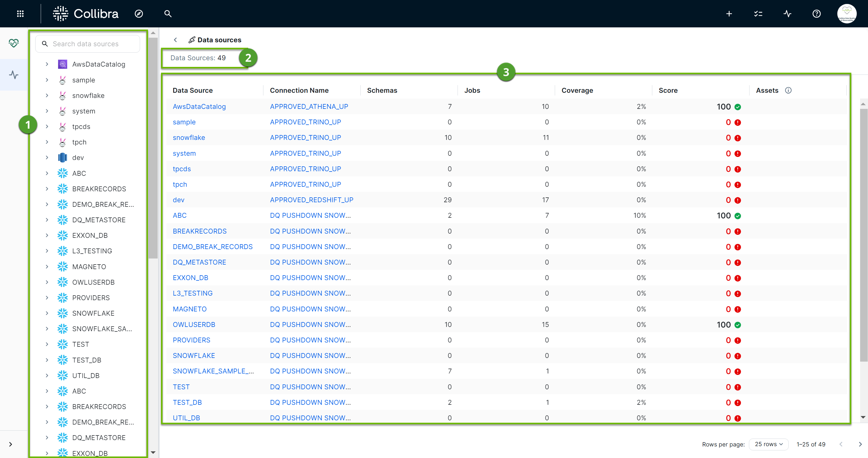The width and height of the screenshot is (868, 458).
Task: Click the Collibra logo
Action: coord(86,13)
